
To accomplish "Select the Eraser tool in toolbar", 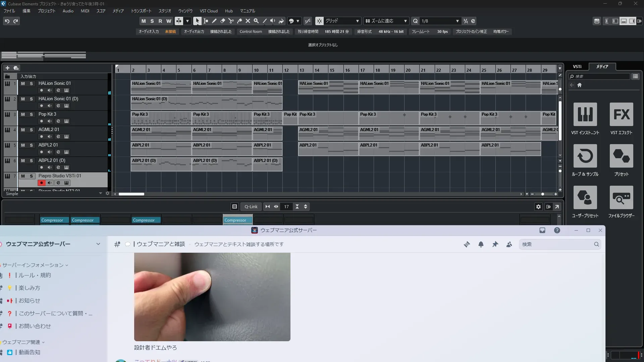I will point(222,21).
